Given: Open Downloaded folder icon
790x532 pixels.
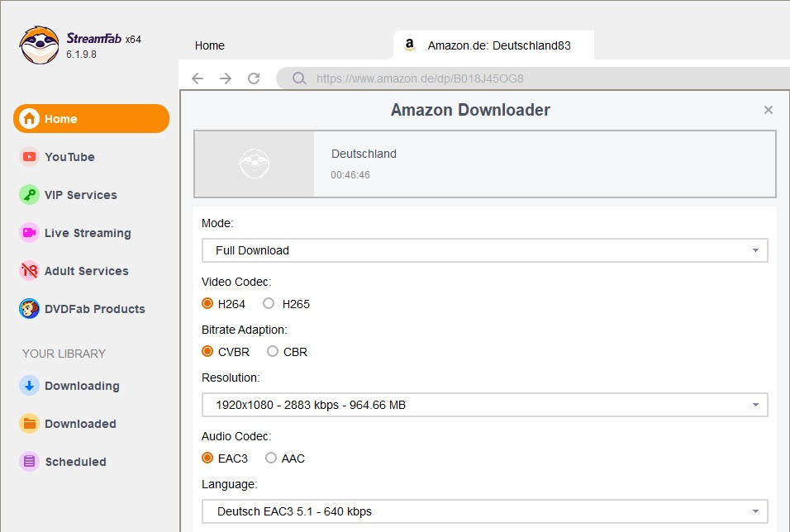Looking at the screenshot, I should coord(30,424).
